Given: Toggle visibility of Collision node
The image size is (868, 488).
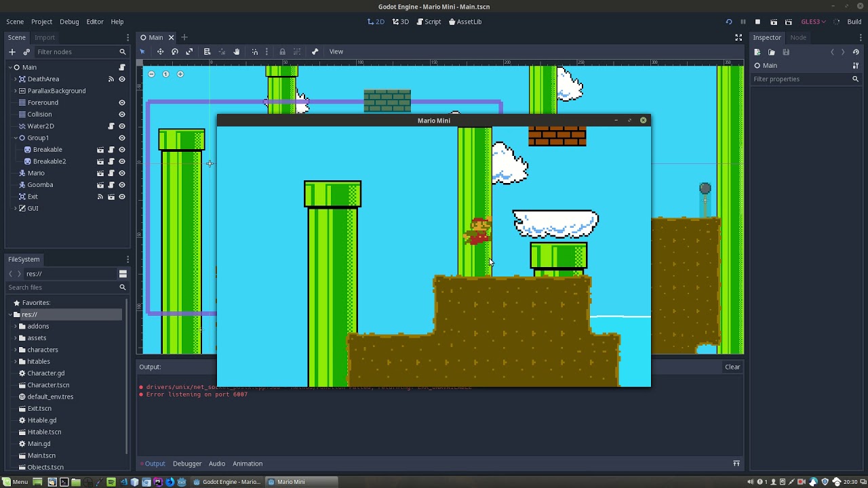Looking at the screenshot, I should tap(122, 115).
